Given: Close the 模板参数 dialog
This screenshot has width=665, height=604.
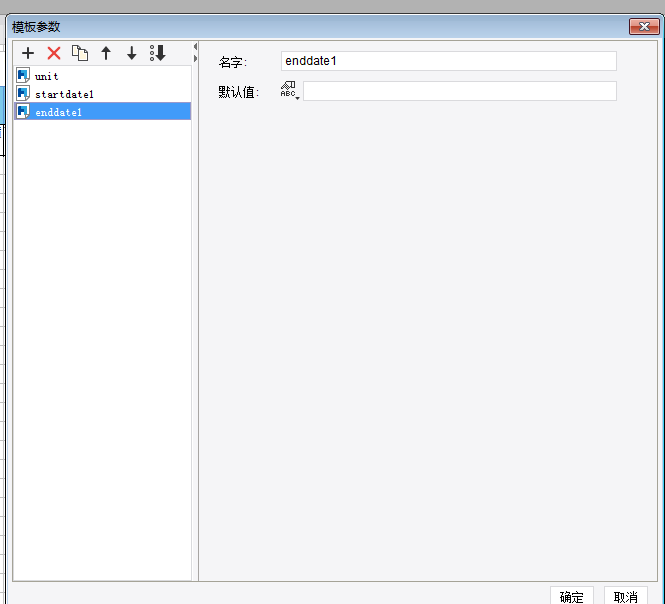Looking at the screenshot, I should click(644, 27).
